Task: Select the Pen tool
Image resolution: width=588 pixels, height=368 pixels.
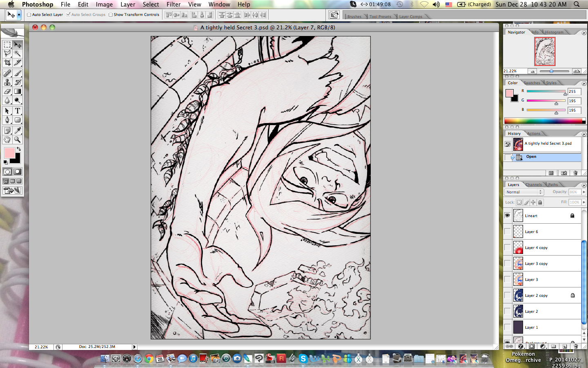Action: pos(7,120)
